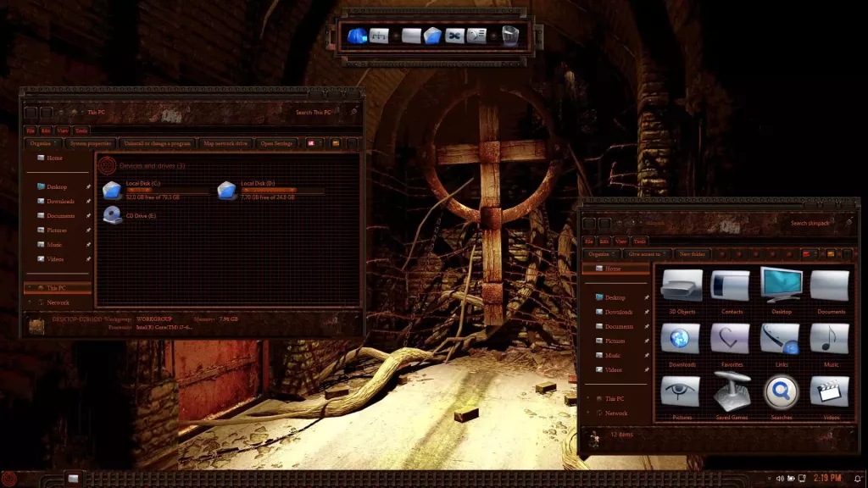The image size is (868, 488).
Task: Click the New folder button
Action: click(x=692, y=254)
